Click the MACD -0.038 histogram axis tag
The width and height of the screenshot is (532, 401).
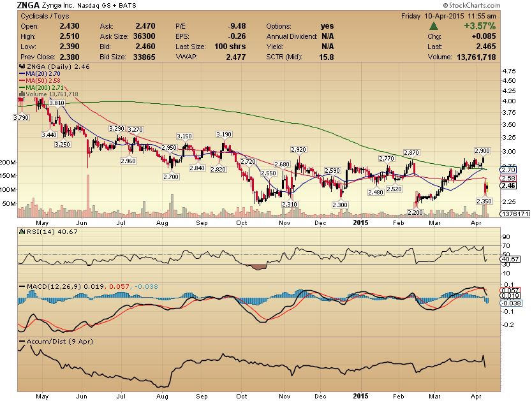pos(510,303)
